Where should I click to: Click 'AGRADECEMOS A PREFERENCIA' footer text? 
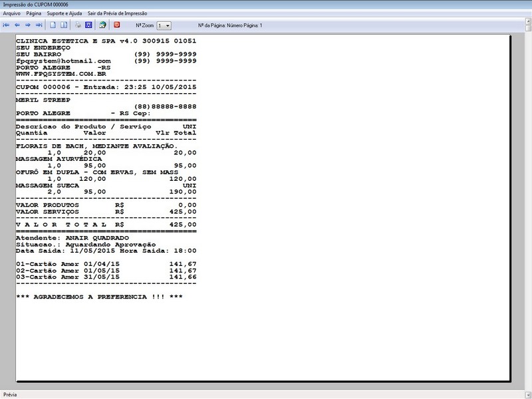pos(99,297)
